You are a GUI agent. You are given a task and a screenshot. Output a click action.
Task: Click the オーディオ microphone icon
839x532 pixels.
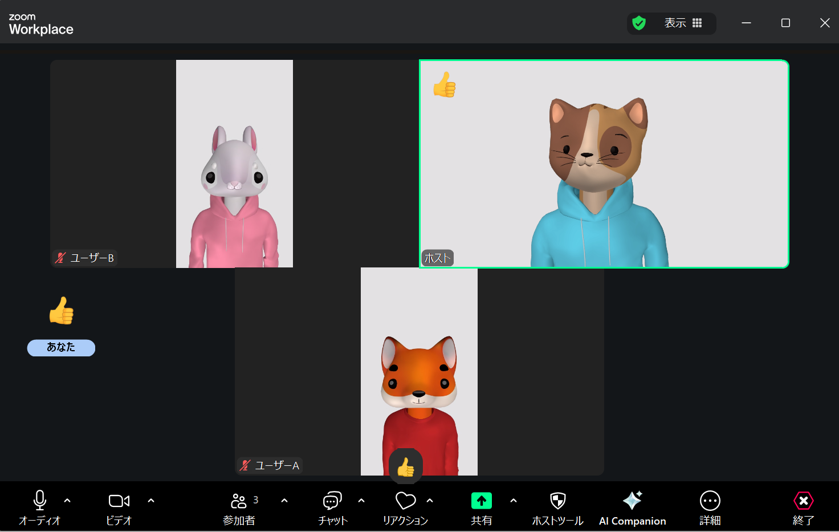pos(40,500)
